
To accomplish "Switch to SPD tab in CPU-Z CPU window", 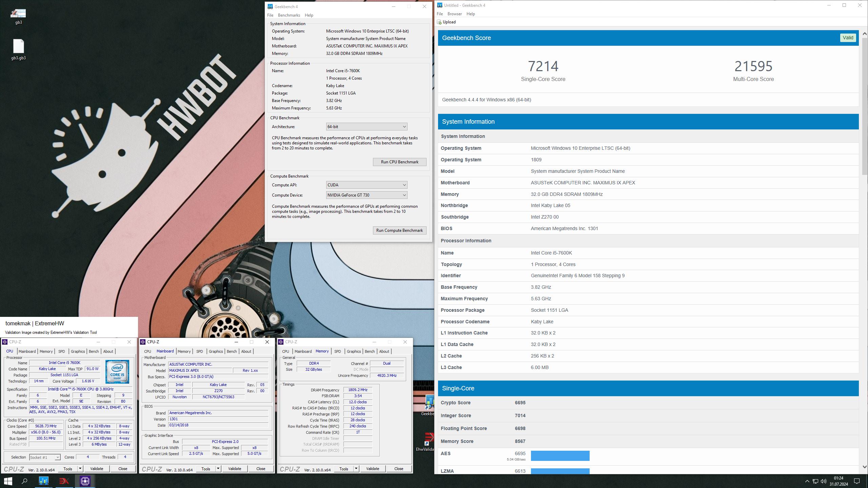I will tap(61, 351).
